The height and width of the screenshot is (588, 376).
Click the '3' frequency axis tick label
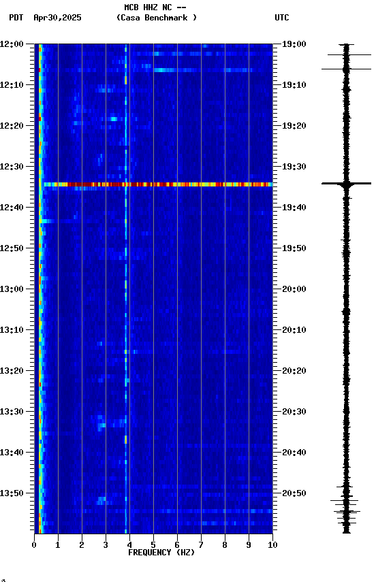[106, 545]
